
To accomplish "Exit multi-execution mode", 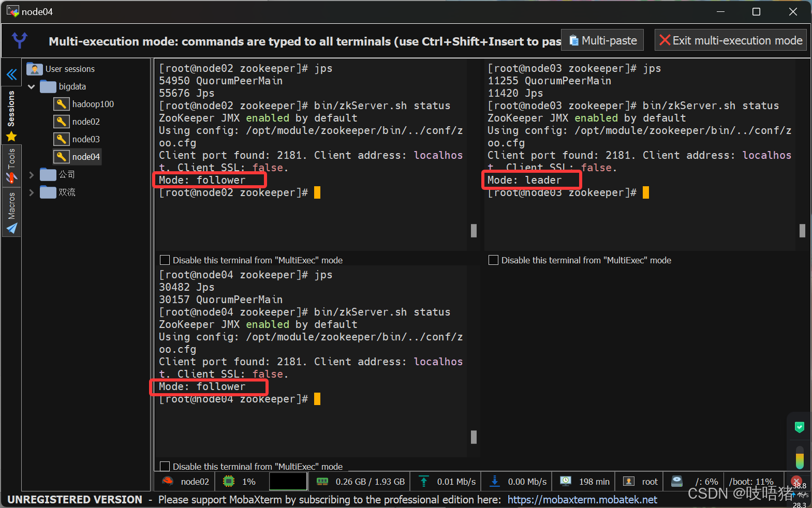I will coord(731,40).
